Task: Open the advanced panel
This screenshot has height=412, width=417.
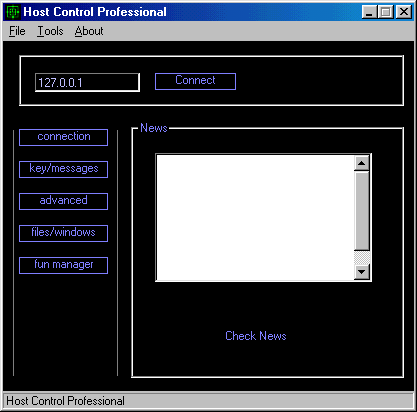Action: pyautogui.click(x=63, y=201)
